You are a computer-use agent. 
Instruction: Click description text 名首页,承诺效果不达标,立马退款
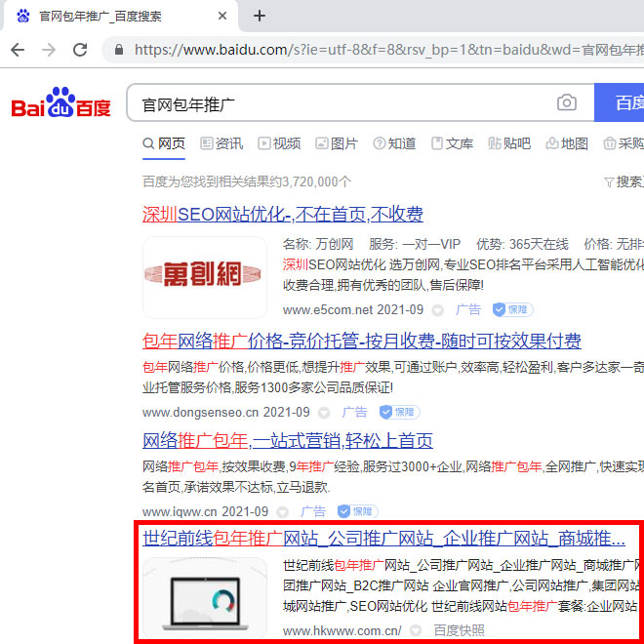tap(236, 487)
